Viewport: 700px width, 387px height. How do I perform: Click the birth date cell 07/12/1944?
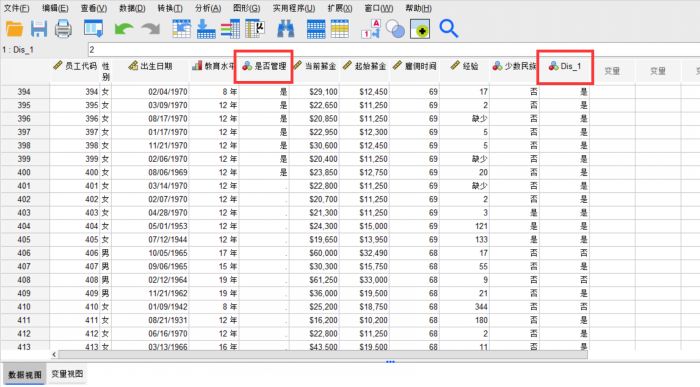[150, 240]
